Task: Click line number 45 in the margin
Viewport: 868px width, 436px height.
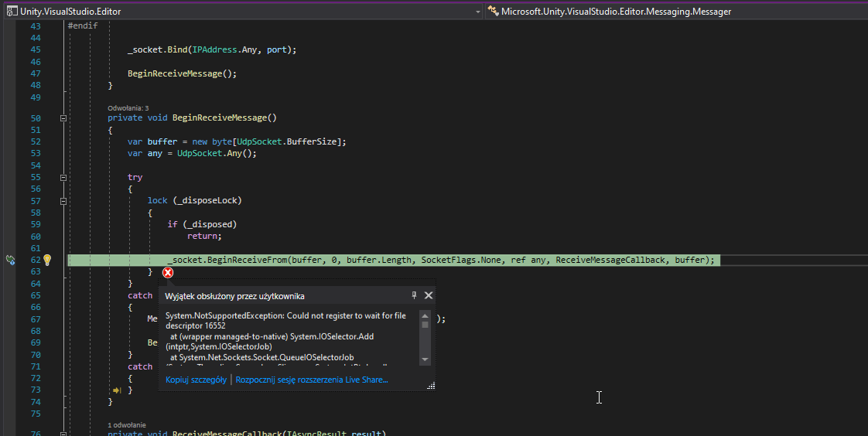Action: click(36, 49)
